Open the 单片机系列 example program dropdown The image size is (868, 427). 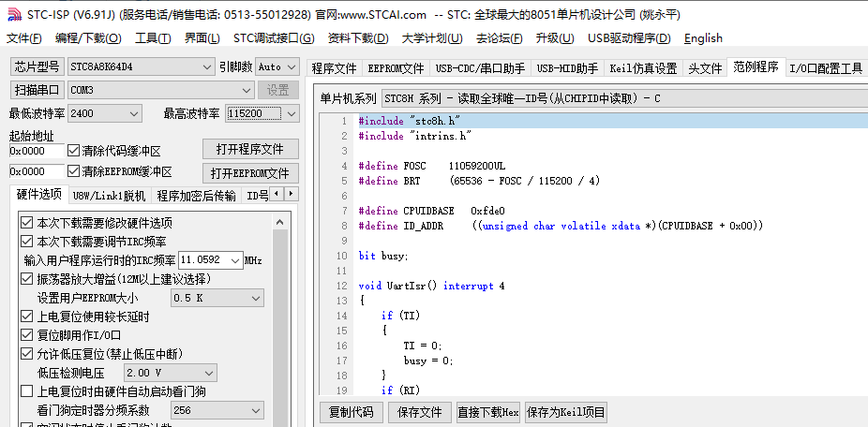[x=624, y=98]
